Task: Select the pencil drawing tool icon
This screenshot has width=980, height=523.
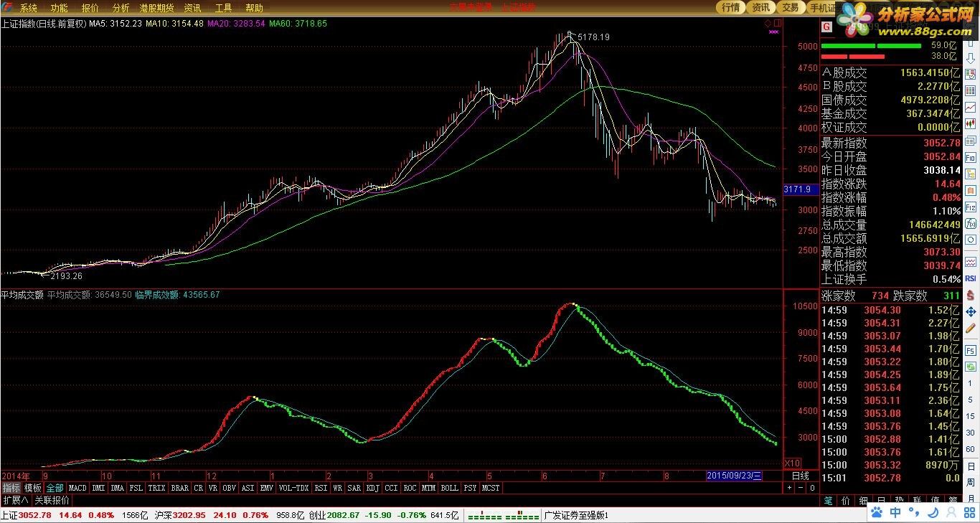Action: pyautogui.click(x=971, y=329)
